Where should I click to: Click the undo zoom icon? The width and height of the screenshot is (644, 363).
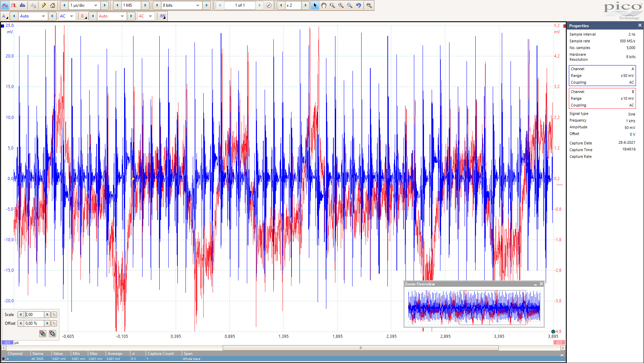359,5
